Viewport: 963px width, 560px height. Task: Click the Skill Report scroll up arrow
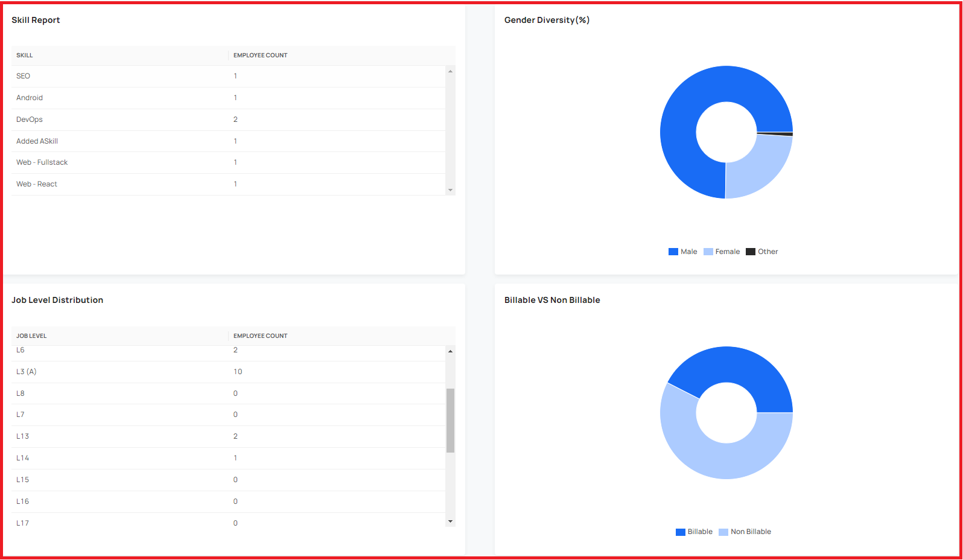pos(450,71)
